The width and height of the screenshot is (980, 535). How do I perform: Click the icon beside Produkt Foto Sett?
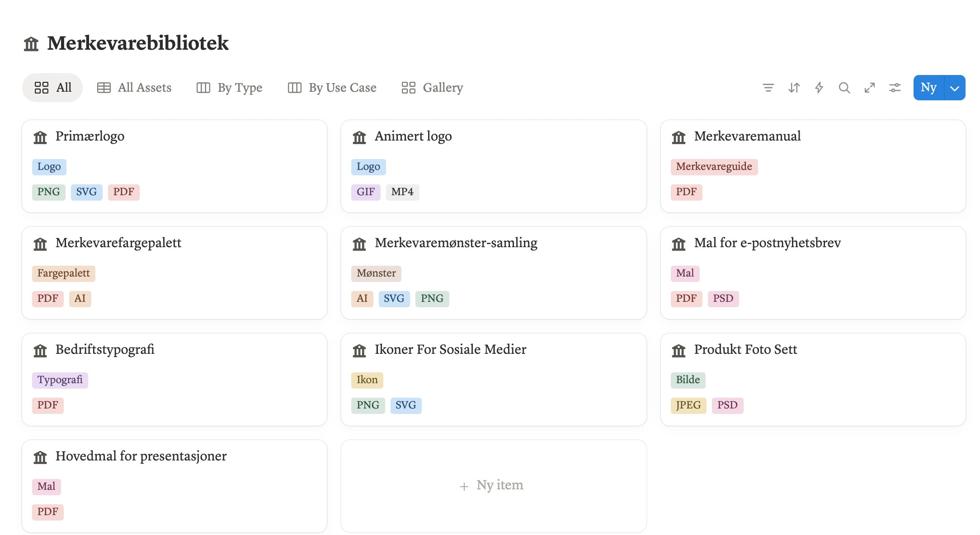pos(678,350)
